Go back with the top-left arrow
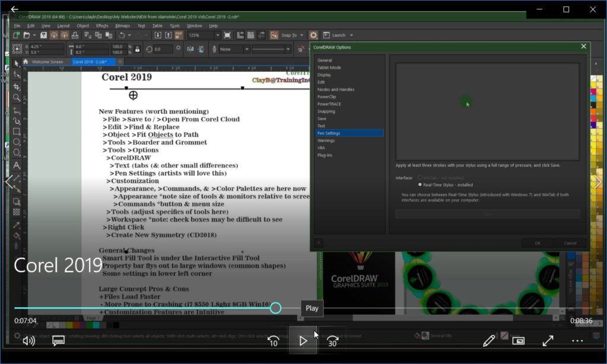This screenshot has height=364, width=607. tap(14, 9)
